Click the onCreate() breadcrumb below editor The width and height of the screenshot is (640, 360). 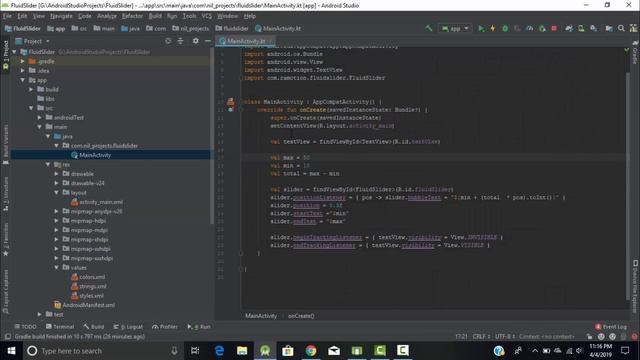point(301,316)
